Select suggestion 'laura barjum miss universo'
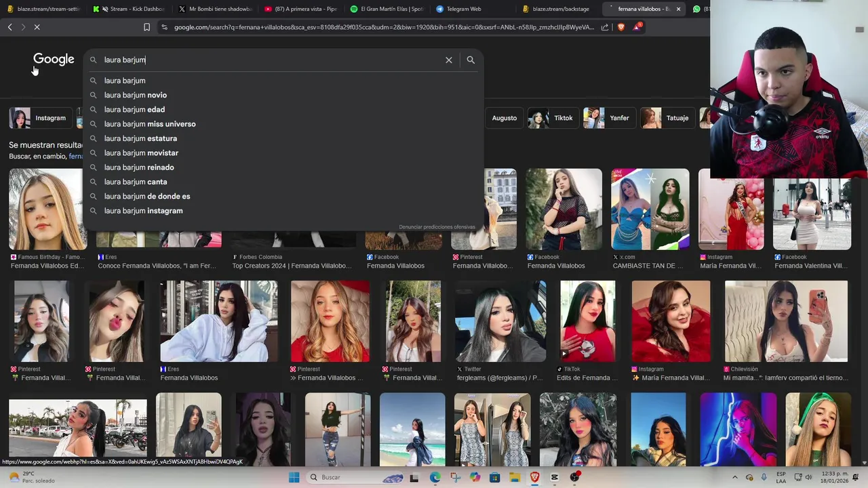The height and width of the screenshot is (488, 868). 283,124
